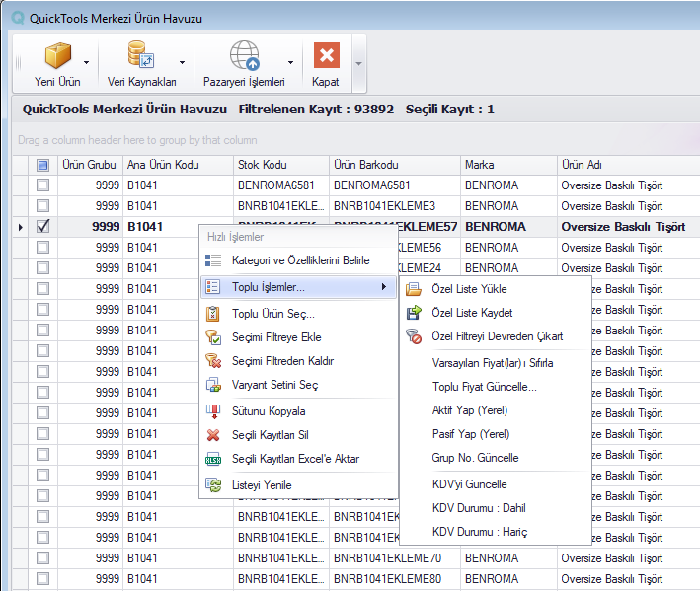The height and width of the screenshot is (591, 700).
Task: Choose Seçimi Filtreye Ekle from menu
Action: [x=276, y=337]
